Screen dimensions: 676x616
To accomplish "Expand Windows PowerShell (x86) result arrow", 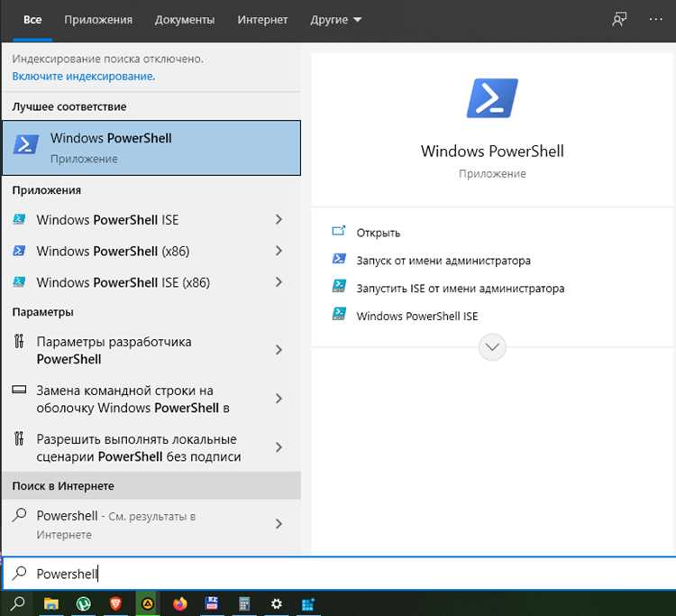I will 279,251.
